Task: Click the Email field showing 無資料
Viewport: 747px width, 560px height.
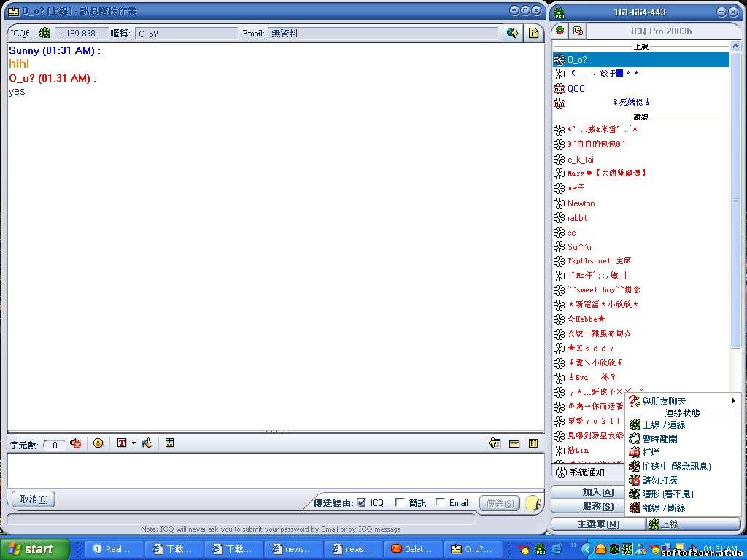Action: 382,34
